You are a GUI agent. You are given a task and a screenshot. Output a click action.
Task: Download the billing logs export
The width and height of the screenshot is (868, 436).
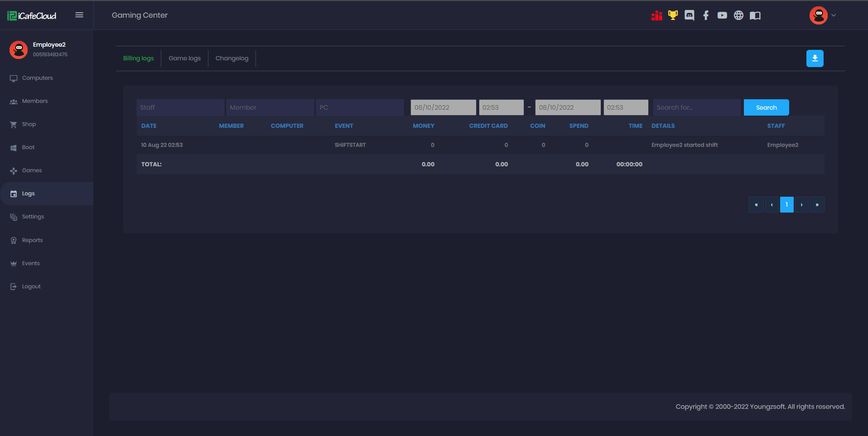click(815, 58)
